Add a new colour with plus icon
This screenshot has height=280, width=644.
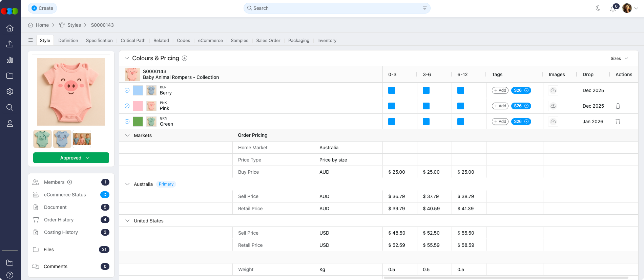click(x=185, y=58)
